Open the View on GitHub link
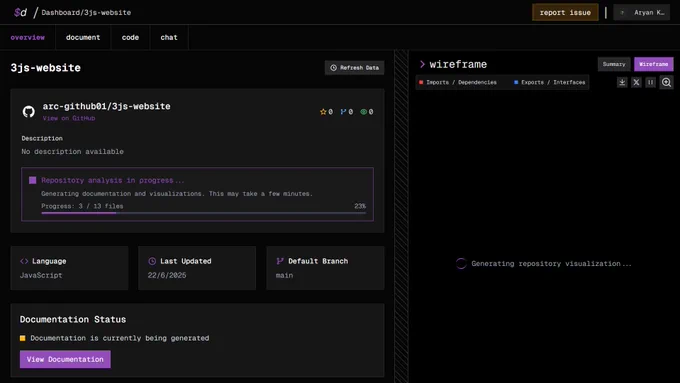The width and height of the screenshot is (680, 383). (x=69, y=118)
